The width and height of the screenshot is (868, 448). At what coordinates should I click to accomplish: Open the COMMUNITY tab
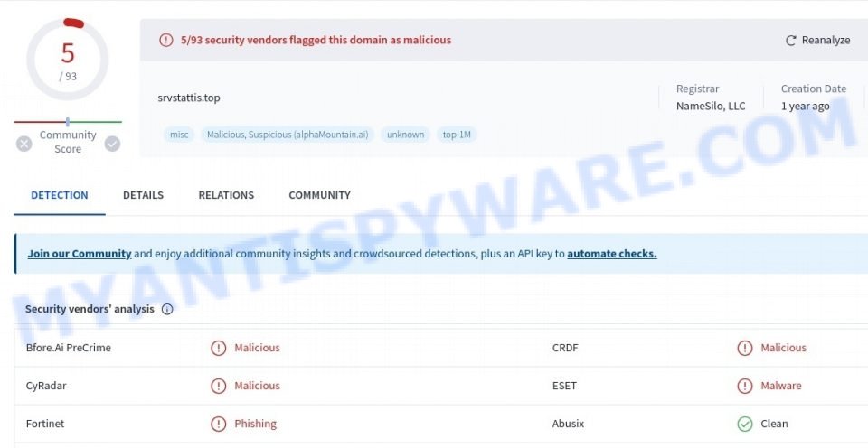[x=319, y=195]
